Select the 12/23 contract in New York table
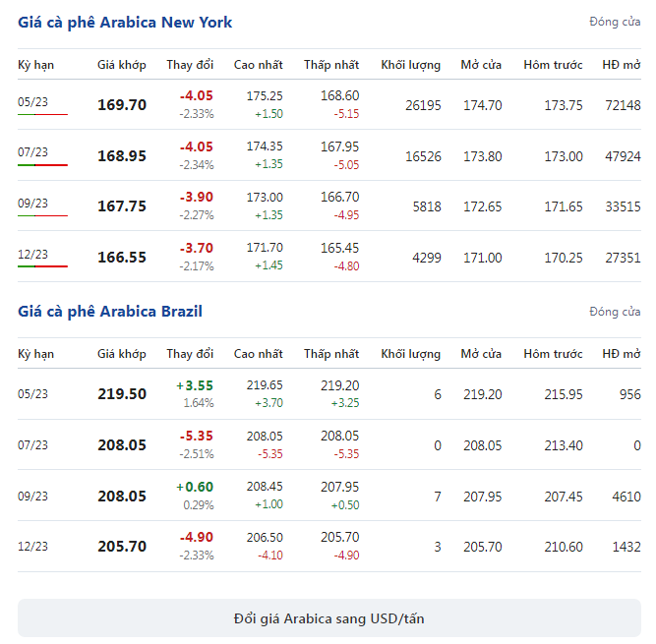Viewport: 656px width, 644px height. (x=32, y=254)
